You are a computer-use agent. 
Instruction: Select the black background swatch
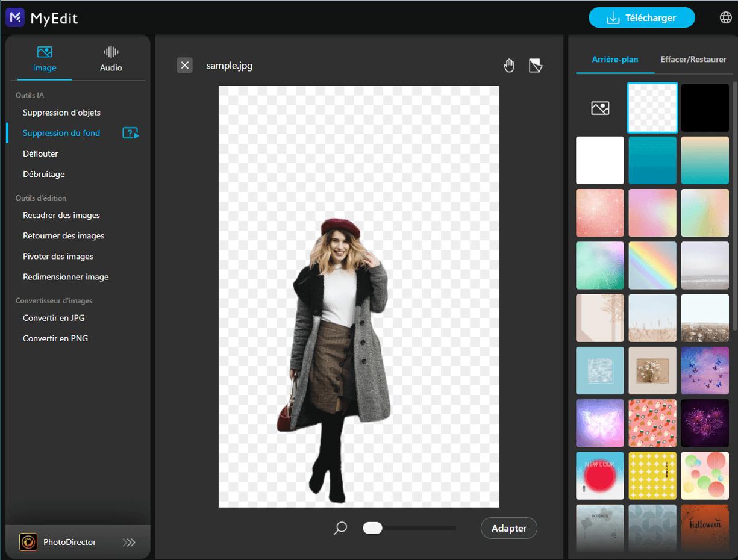(x=705, y=107)
